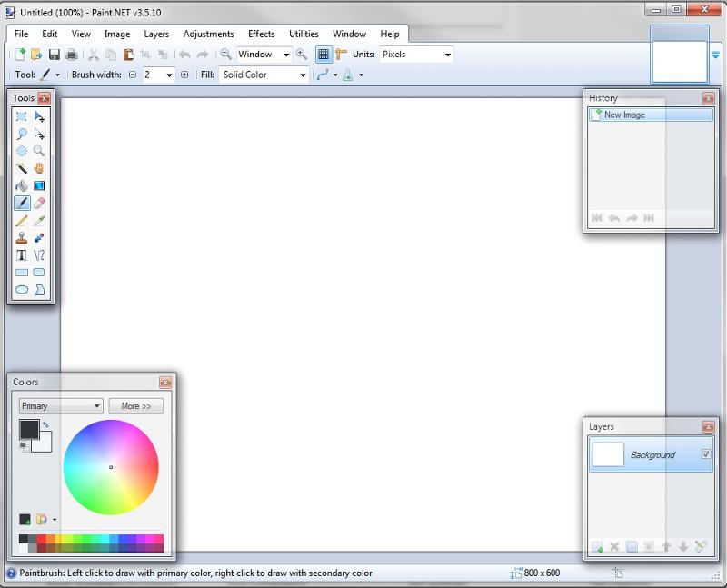Choose the Magic Wand tool
The height and width of the screenshot is (588, 727).
(x=22, y=168)
